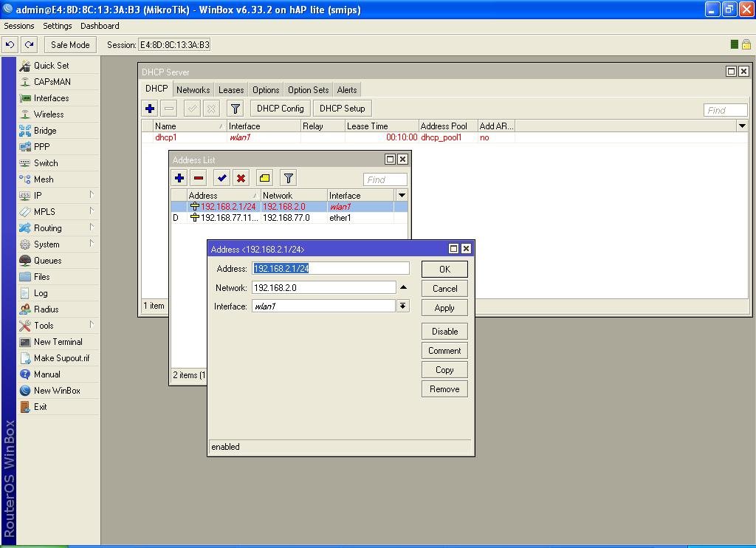Disable address with red X icon
Screen dimensions: 756x548
pos(241,178)
